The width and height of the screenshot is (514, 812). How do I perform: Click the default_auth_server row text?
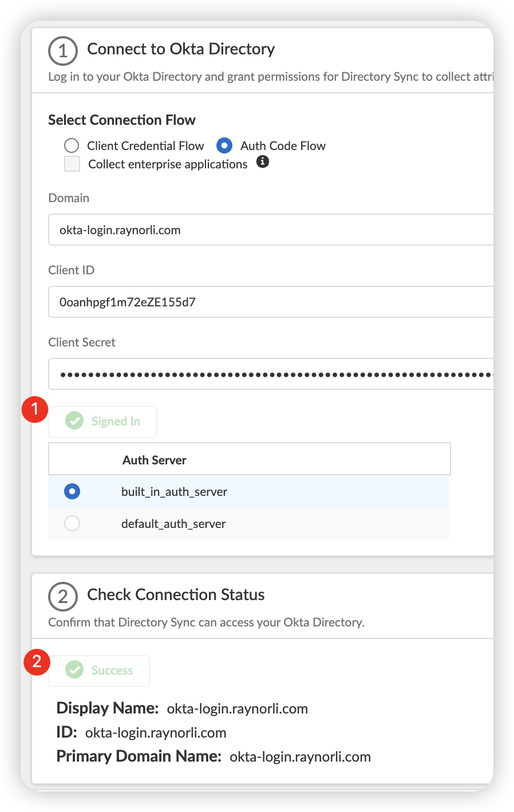(x=173, y=524)
